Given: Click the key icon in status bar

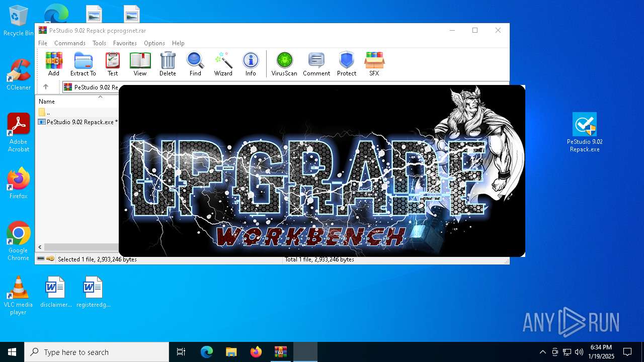Looking at the screenshot, I should pos(50,258).
